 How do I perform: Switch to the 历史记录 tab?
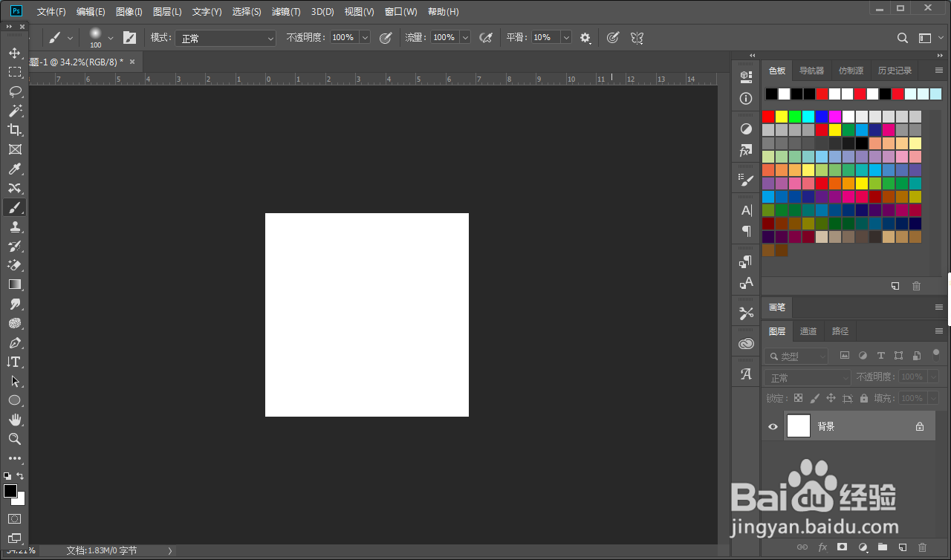click(895, 71)
